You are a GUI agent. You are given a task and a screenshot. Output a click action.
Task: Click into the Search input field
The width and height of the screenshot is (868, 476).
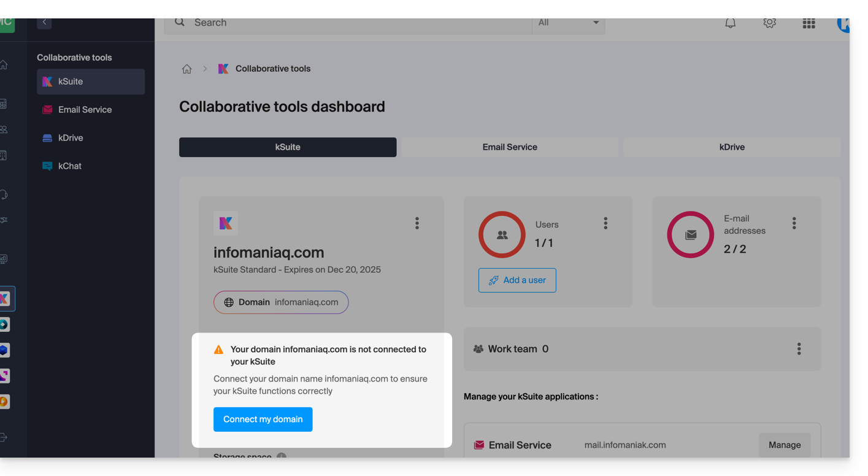tap(356, 23)
